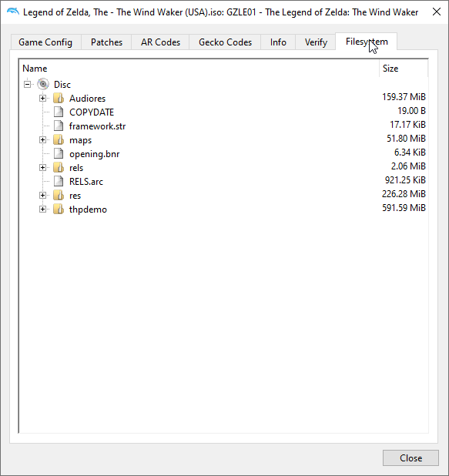Select the Disc label

pyautogui.click(x=62, y=85)
